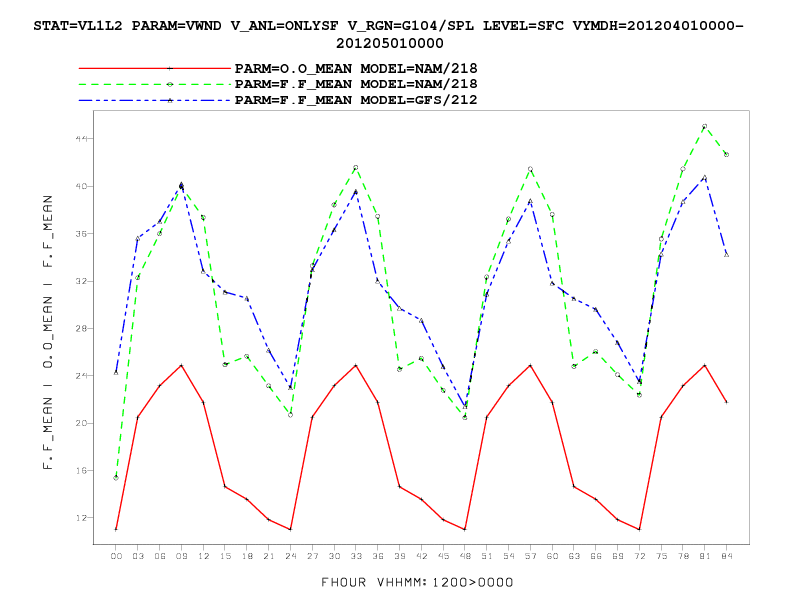This screenshot has height=612, width=792.
Task: Click y-axis tick label 20
Action: coord(81,423)
